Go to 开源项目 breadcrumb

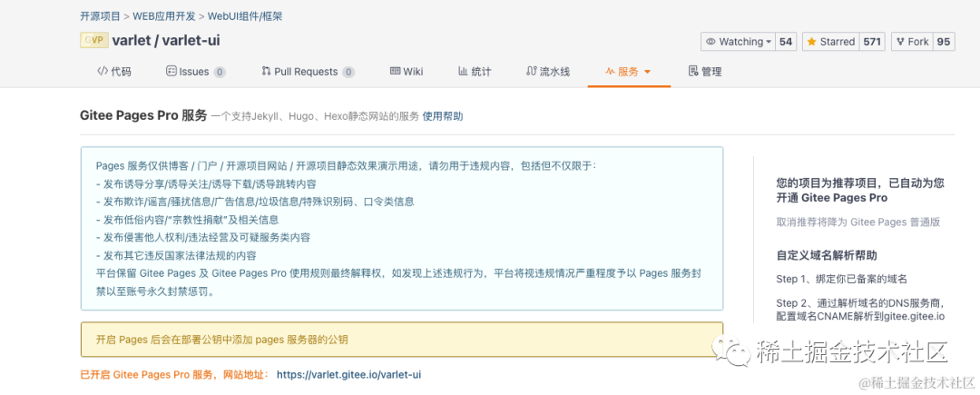tap(100, 16)
